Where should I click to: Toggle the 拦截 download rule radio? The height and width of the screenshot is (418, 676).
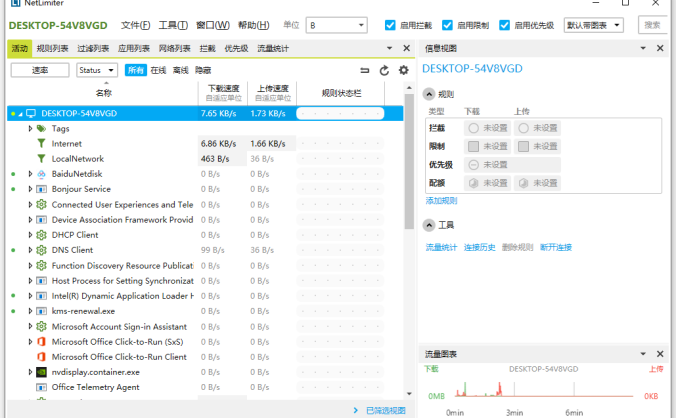(x=488, y=128)
